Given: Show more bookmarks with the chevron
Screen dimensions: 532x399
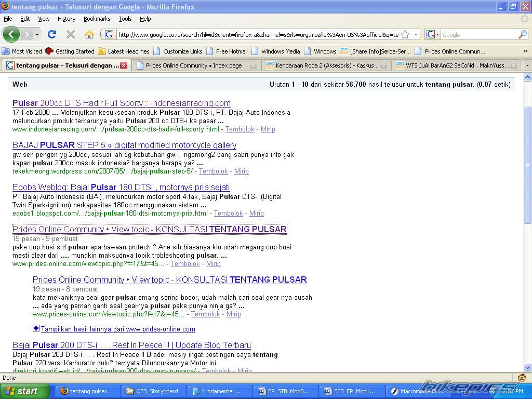Looking at the screenshot, I should (x=525, y=51).
